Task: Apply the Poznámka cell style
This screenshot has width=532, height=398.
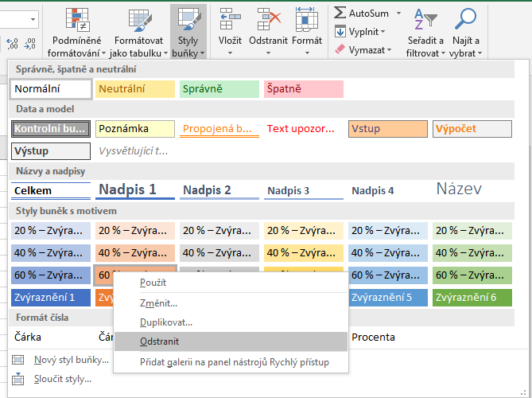Action: click(x=135, y=129)
